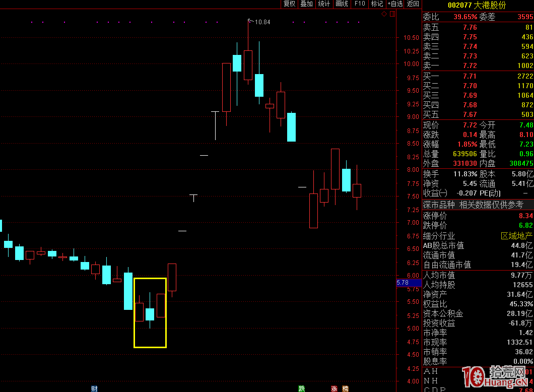Click the 涨停价 value 8.34

pyautogui.click(x=526, y=216)
